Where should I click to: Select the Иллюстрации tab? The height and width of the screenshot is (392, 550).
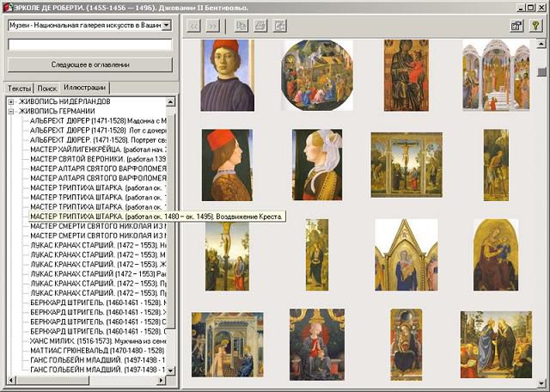coord(84,88)
